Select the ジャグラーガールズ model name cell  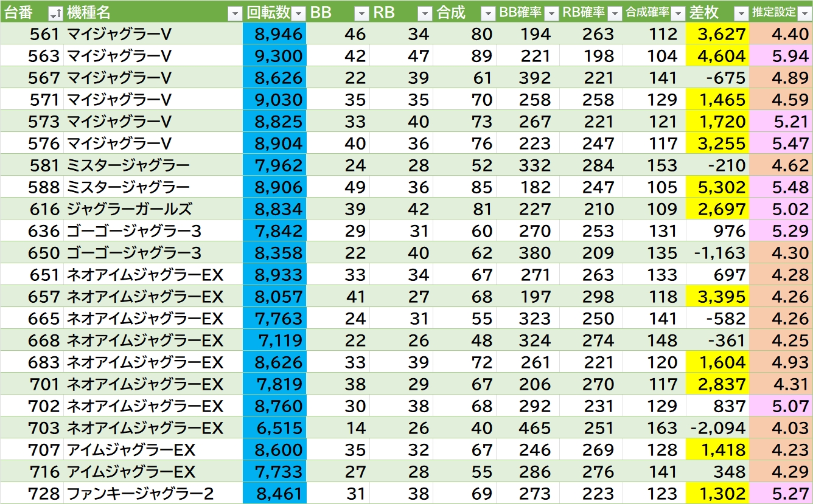click(129, 209)
